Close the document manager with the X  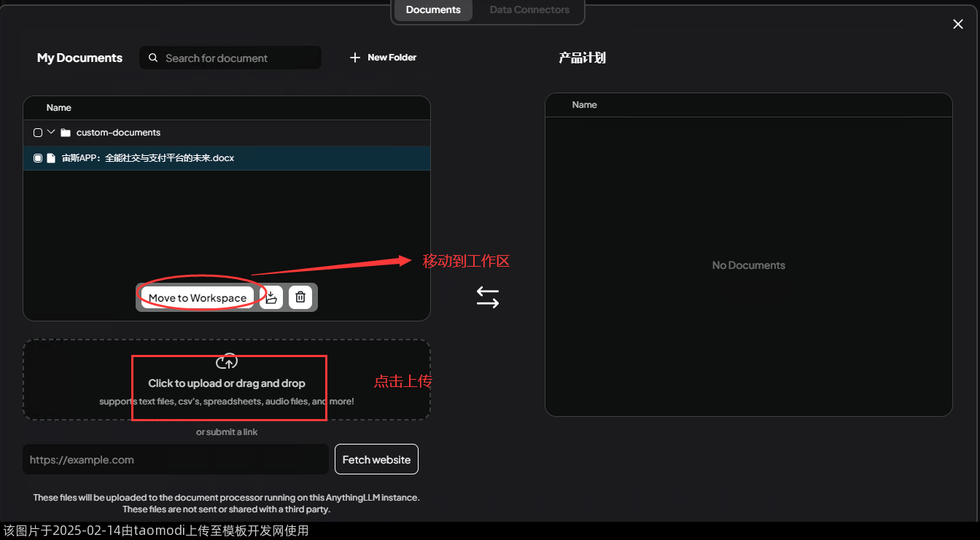click(958, 24)
